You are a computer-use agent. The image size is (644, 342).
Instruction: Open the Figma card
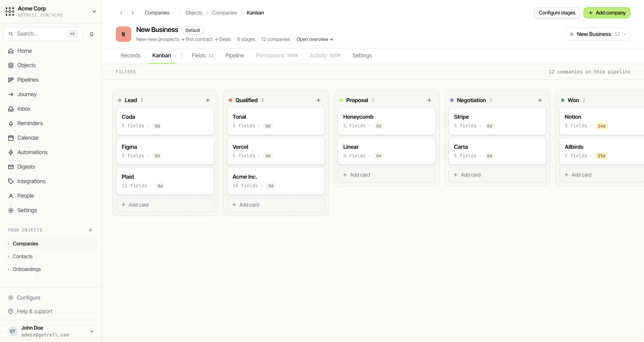tap(165, 151)
